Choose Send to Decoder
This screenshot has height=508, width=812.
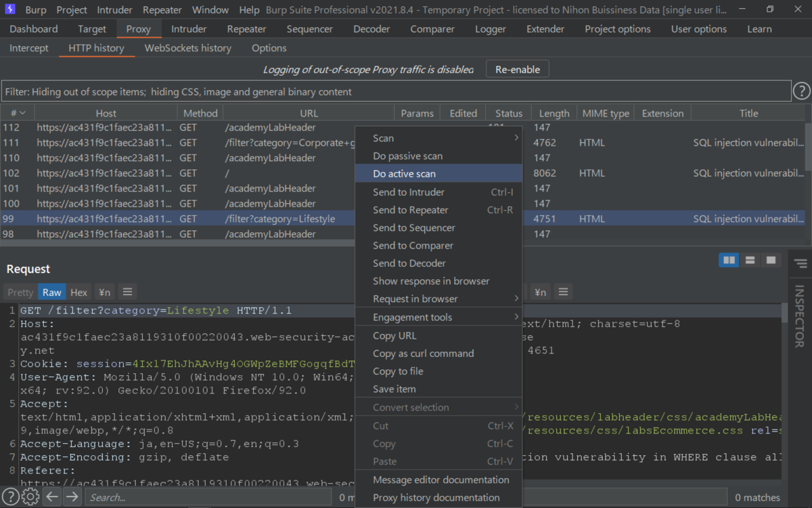pos(438,263)
